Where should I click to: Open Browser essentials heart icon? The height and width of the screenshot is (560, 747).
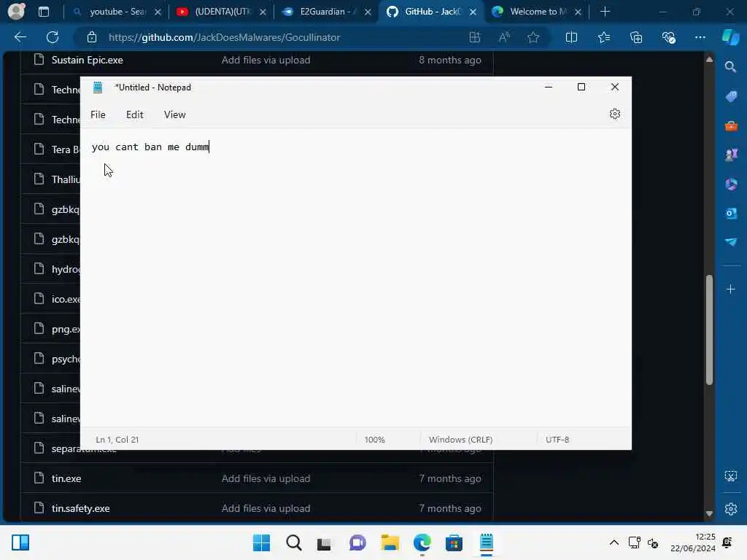668,37
